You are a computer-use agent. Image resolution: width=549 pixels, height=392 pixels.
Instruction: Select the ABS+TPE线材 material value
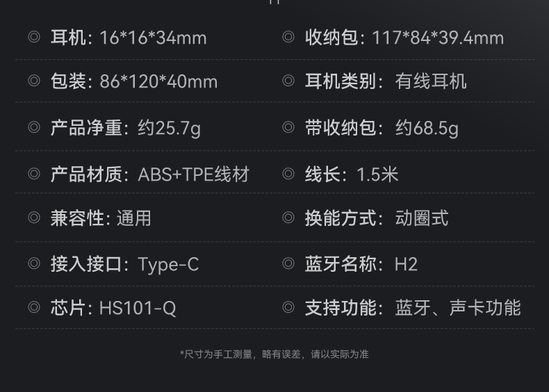(x=193, y=173)
